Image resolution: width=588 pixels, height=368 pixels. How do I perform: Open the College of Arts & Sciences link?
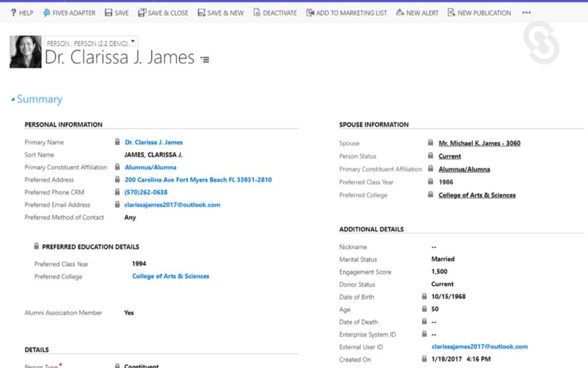coord(170,276)
